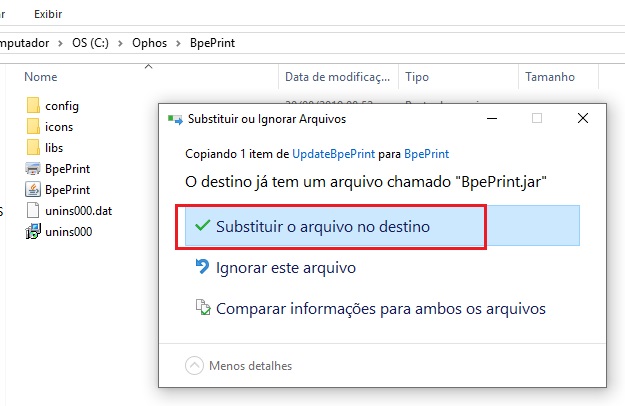Select the icons folder icon
Image resolution: width=625 pixels, height=406 pixels.
pos(33,127)
